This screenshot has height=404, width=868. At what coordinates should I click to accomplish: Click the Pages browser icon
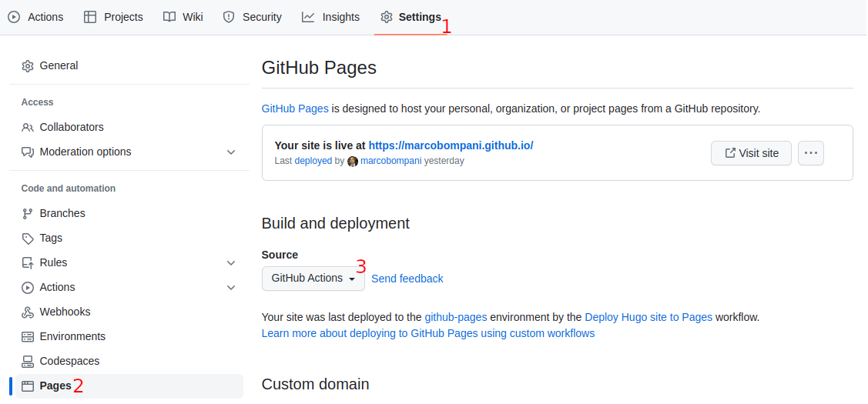[x=28, y=386]
